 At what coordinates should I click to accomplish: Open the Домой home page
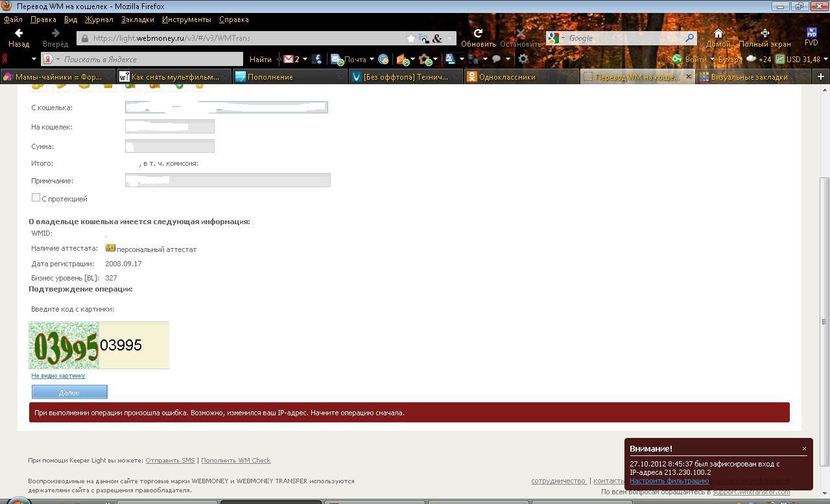pos(718,38)
